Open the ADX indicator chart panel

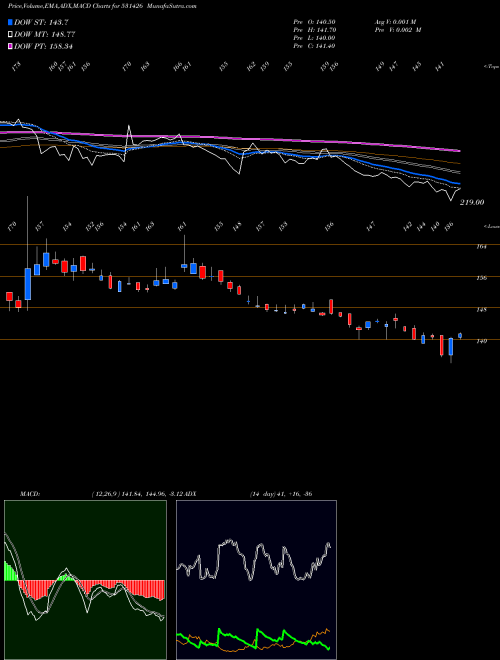coord(256,580)
